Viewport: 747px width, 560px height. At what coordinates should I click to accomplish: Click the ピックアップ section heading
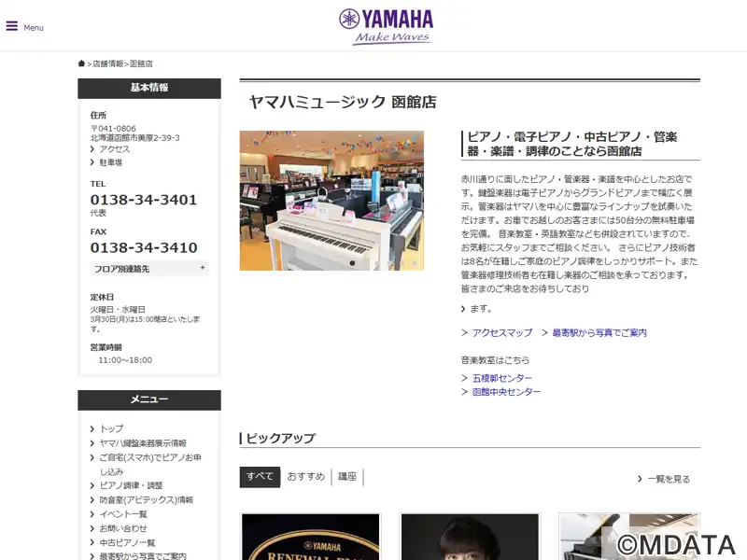tap(281, 438)
